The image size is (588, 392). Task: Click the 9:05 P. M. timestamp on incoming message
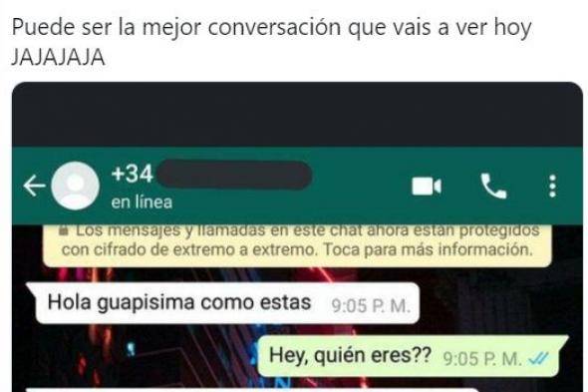371,306
